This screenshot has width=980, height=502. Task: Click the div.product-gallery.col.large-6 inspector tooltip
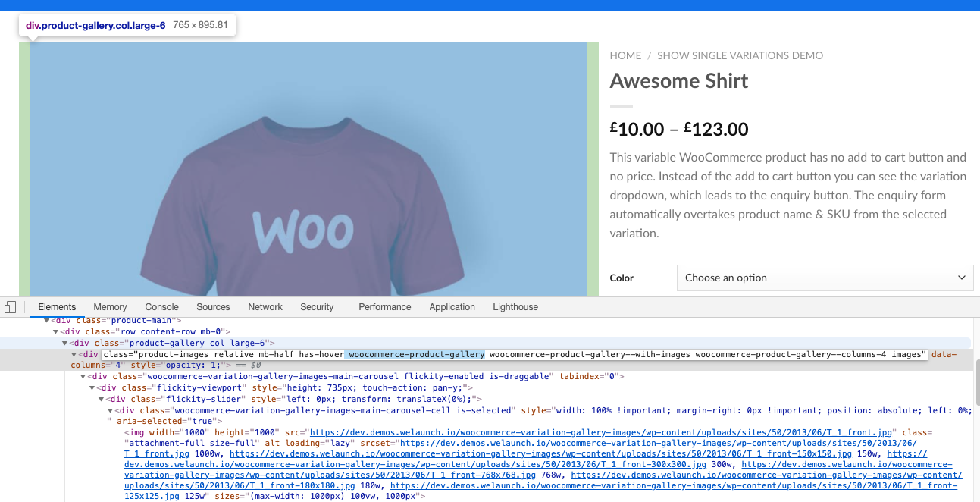(127, 25)
